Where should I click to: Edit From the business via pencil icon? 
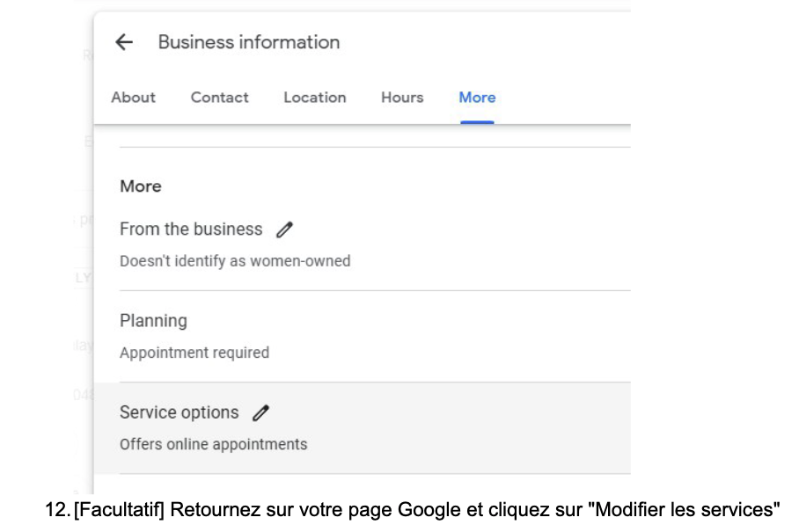coord(283,230)
